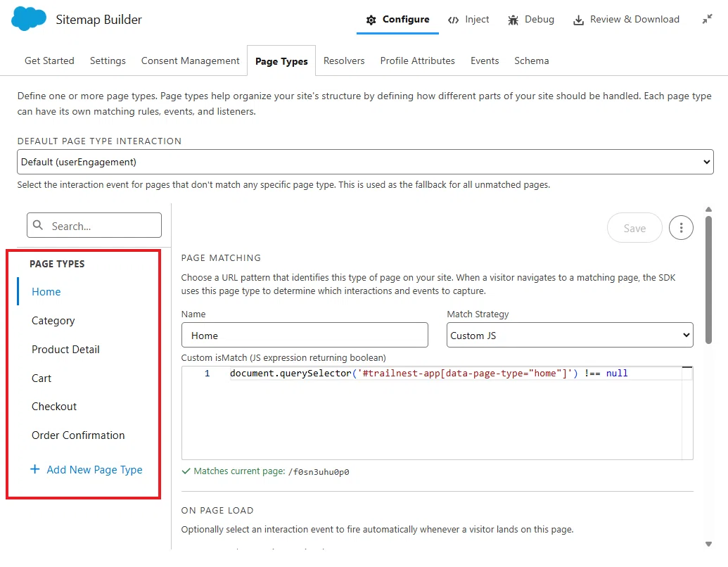Open the Schema tab
Screen dimensions: 728x567
tap(532, 60)
